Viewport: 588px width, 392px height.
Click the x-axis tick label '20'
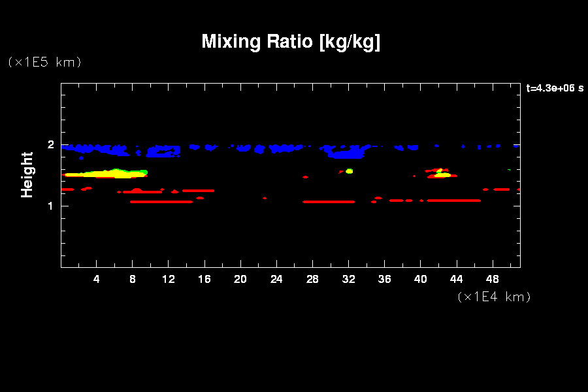coord(240,279)
